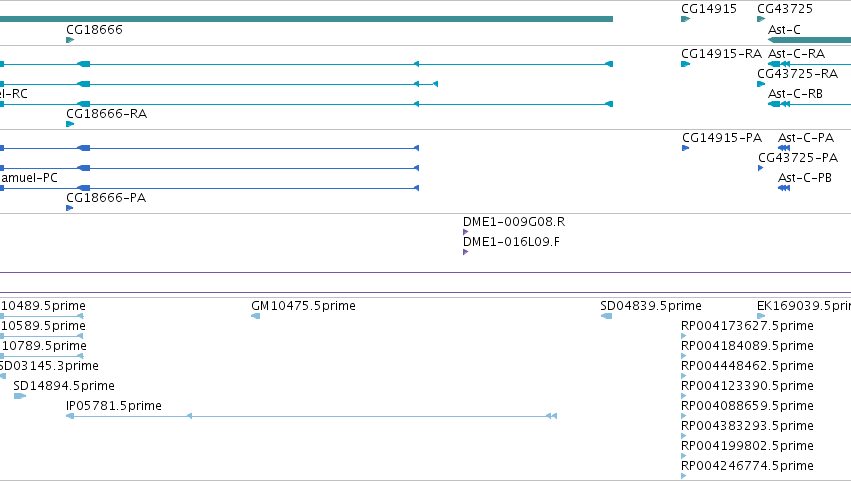Click the CG18666-RA transcript arrow glyph
851x481 pixels.
[69, 124]
